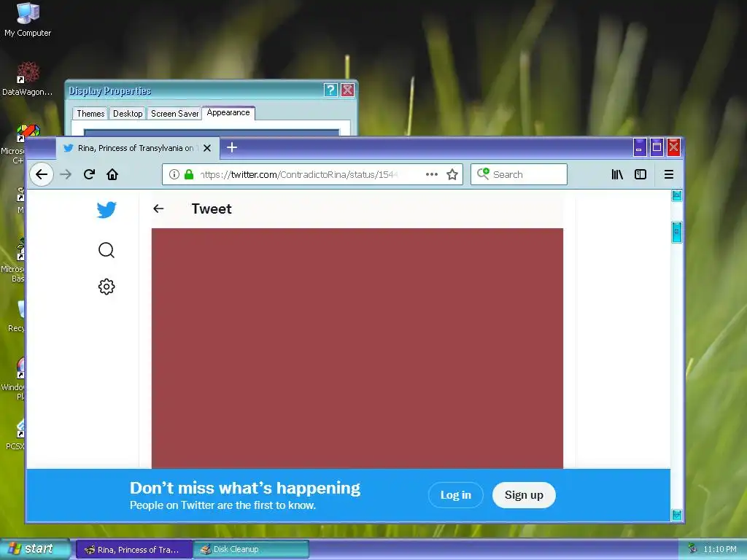The width and height of the screenshot is (747, 560).
Task: Select the Rina, Princess of Transylvania browser tab
Action: (138, 148)
